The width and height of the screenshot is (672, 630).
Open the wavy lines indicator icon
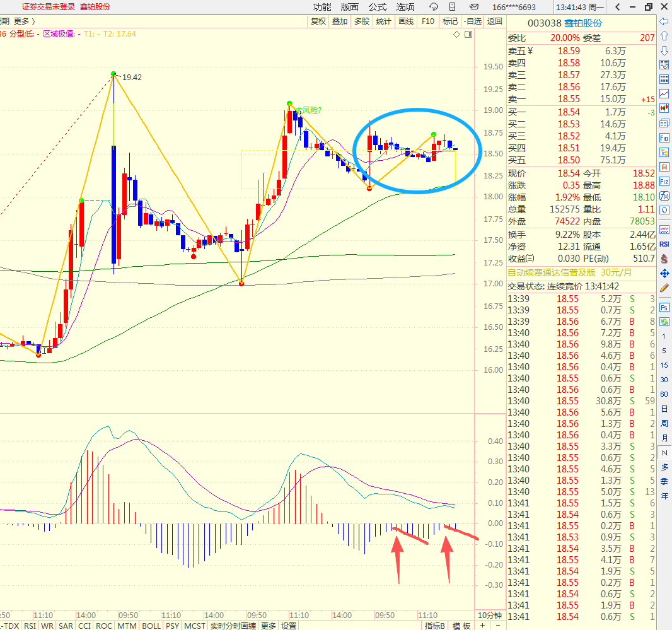click(664, 230)
